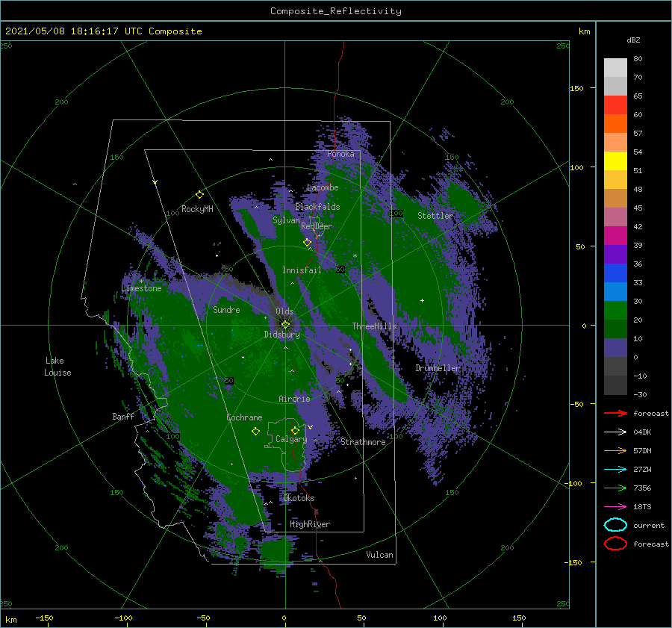Click the Sylvan label

[x=286, y=220]
